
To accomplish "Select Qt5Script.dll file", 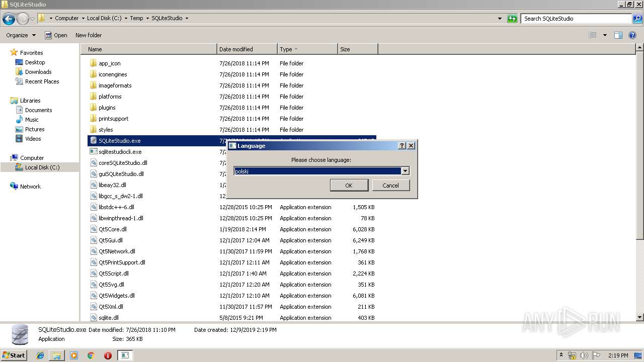I will pyautogui.click(x=113, y=274).
